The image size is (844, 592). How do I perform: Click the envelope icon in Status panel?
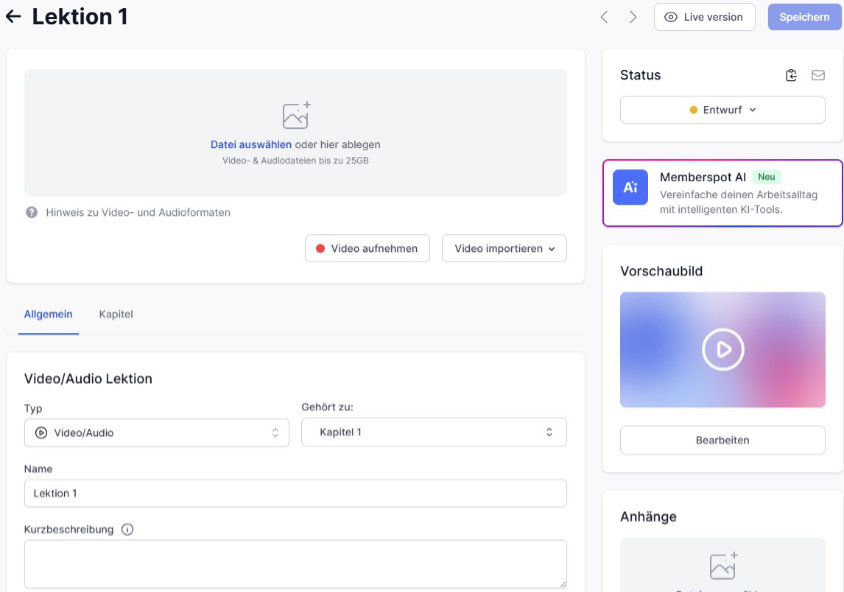click(818, 75)
